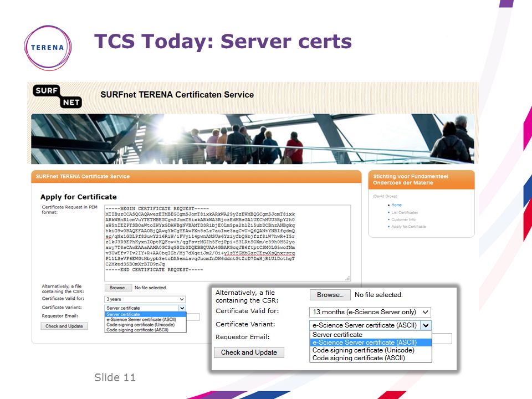Click the Home link in sidebar
The width and height of the screenshot is (532, 399).
click(396, 205)
